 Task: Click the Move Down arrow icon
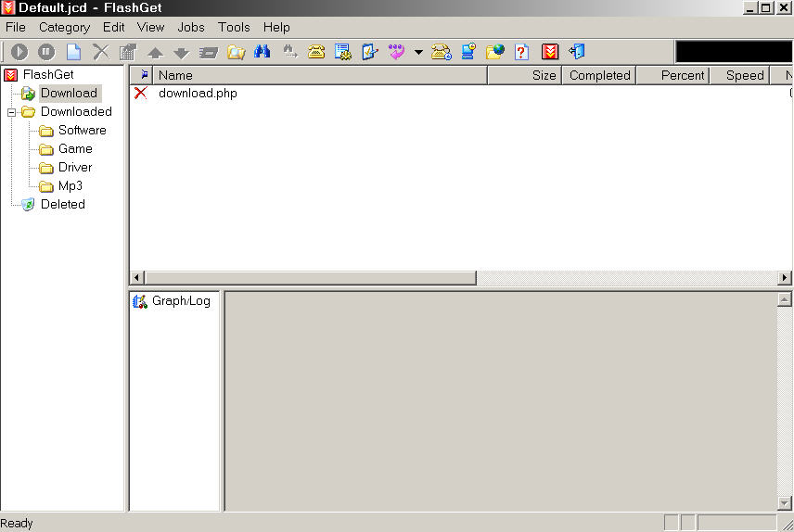coord(181,53)
